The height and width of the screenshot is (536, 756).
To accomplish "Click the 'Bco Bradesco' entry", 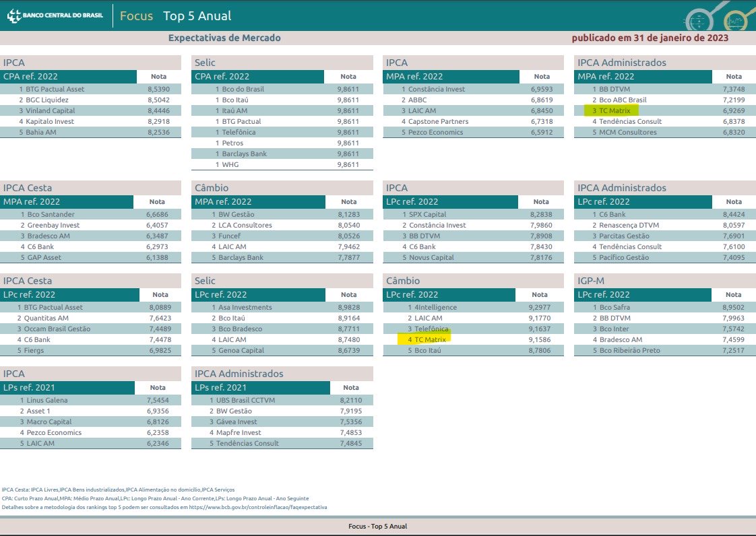I will click(x=240, y=329).
